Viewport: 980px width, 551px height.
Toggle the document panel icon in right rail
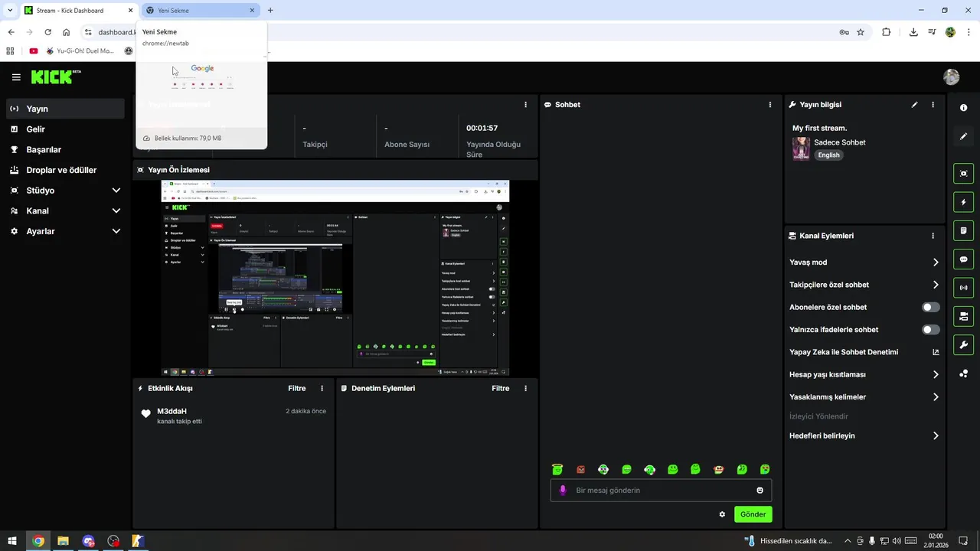point(964,230)
